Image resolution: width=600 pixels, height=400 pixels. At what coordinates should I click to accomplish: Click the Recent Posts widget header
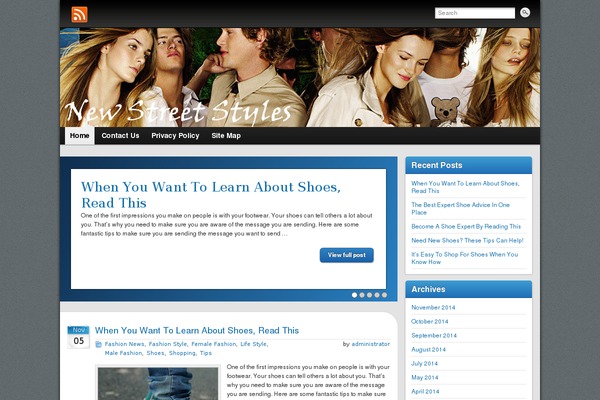(x=468, y=165)
